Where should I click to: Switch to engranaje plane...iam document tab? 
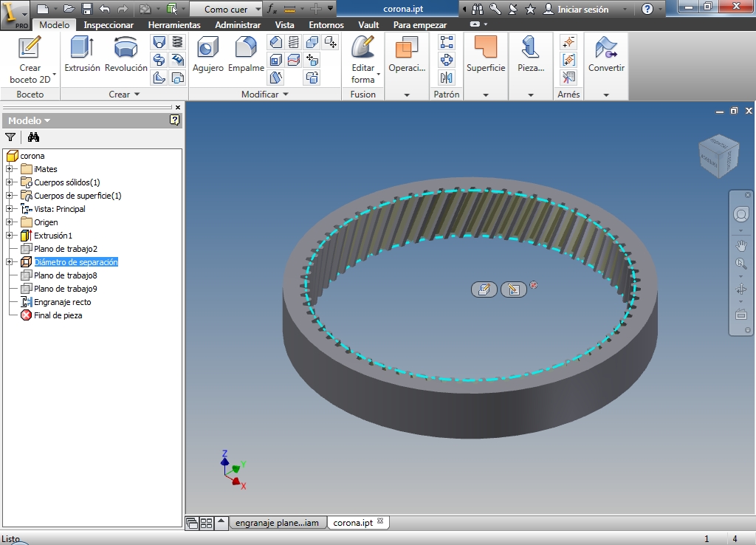(x=277, y=523)
